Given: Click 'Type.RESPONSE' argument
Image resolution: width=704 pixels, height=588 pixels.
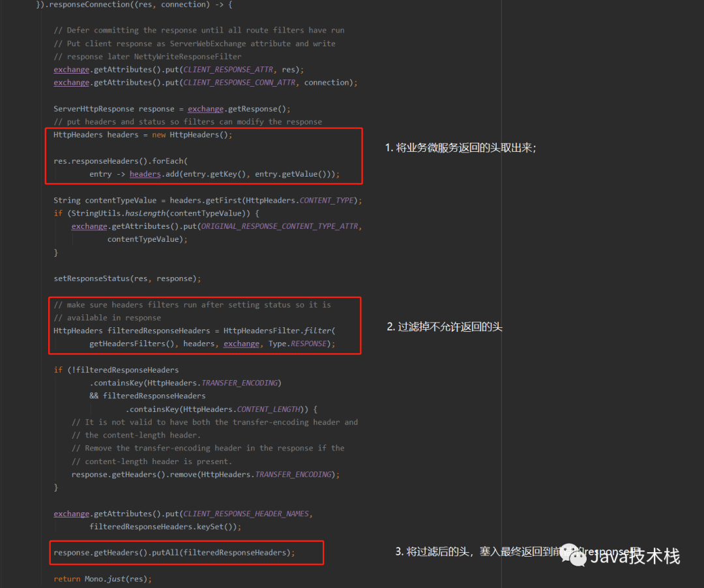Looking at the screenshot, I should (x=298, y=344).
